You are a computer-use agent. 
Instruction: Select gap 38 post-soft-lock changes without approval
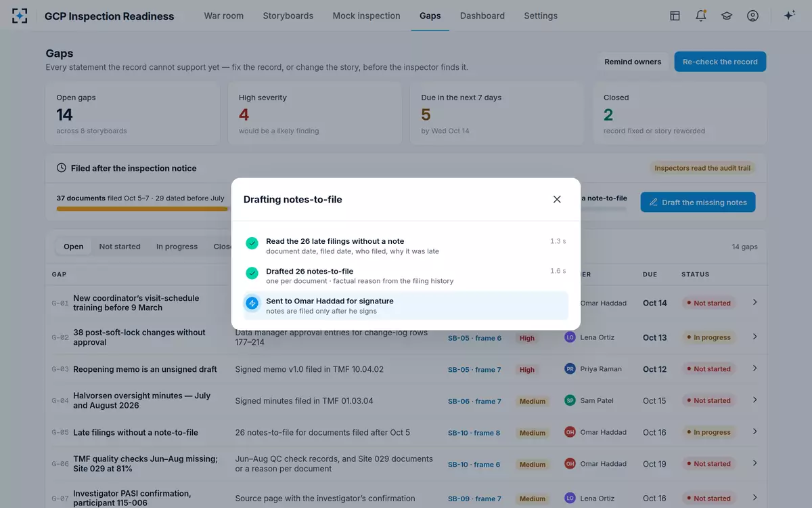(x=139, y=337)
